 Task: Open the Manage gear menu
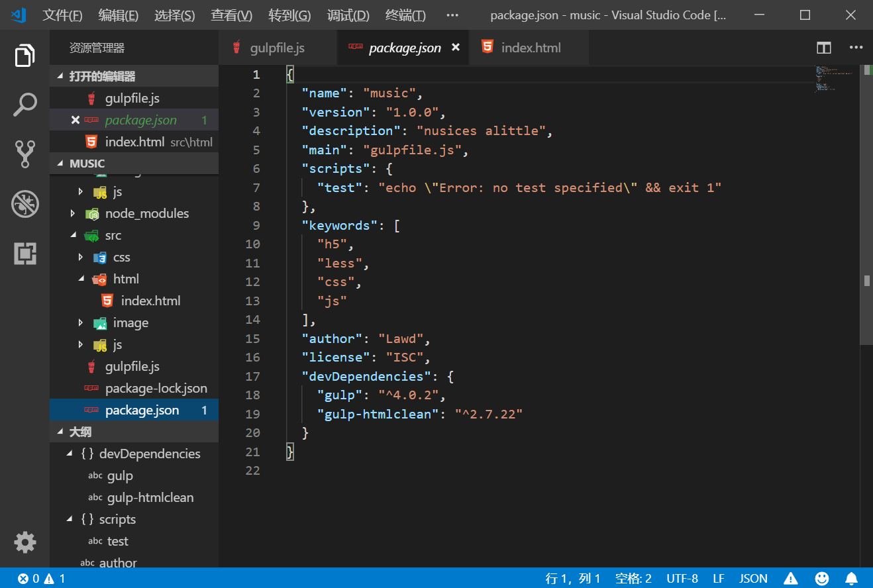[x=25, y=542]
